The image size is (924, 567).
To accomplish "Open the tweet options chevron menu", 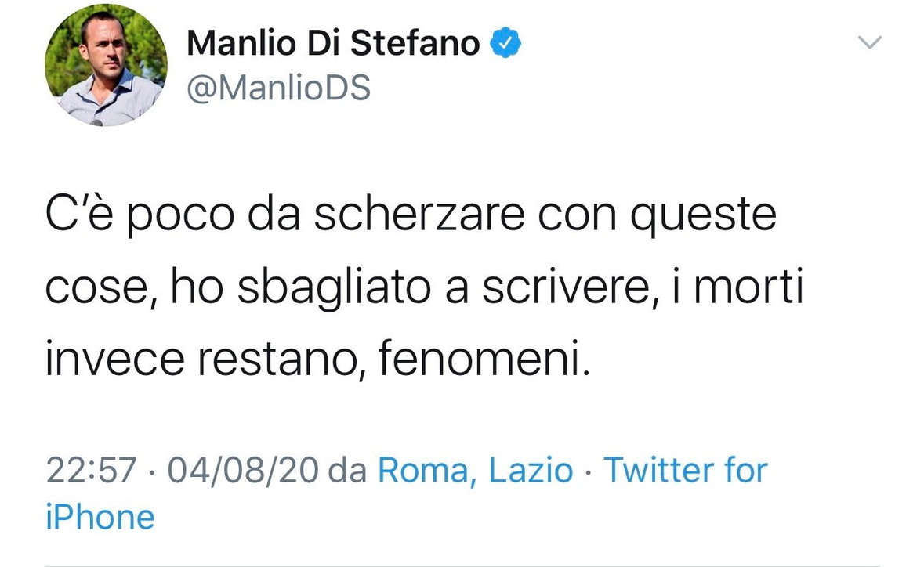I will 870,42.
